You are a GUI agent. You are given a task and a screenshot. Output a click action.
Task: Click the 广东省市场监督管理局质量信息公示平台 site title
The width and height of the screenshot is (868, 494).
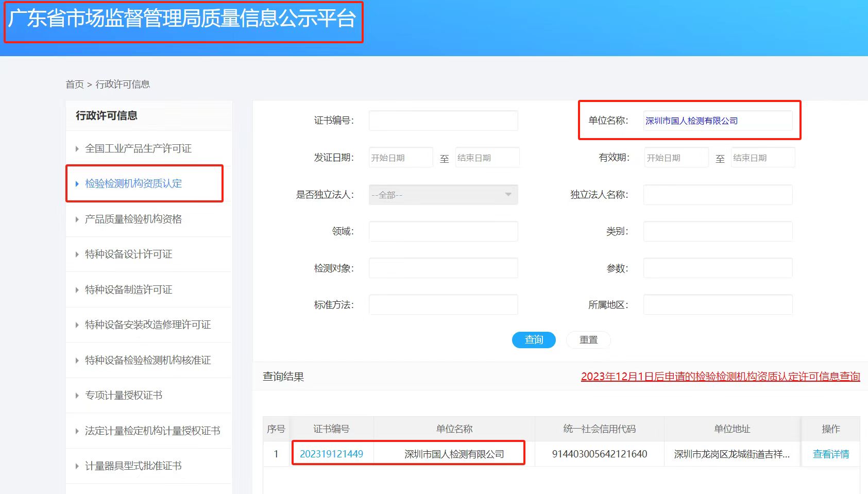pos(182,19)
